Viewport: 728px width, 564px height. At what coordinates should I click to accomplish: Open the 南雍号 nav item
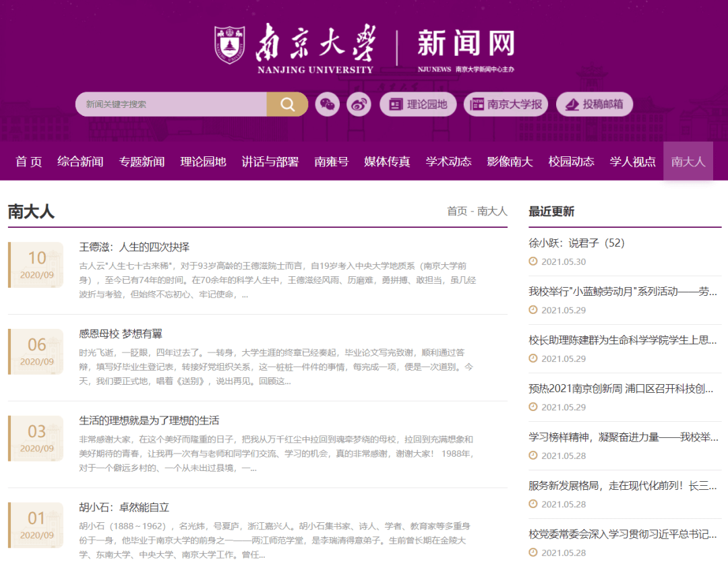click(331, 162)
